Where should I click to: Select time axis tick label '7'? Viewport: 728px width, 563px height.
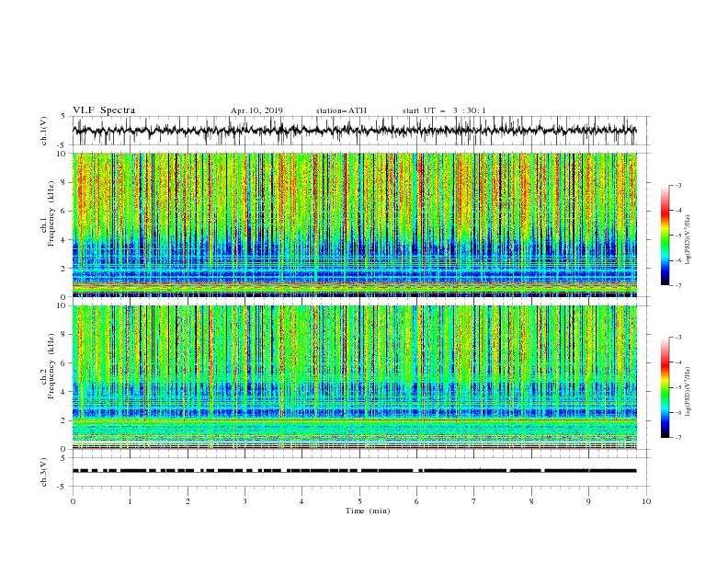pyautogui.click(x=474, y=501)
